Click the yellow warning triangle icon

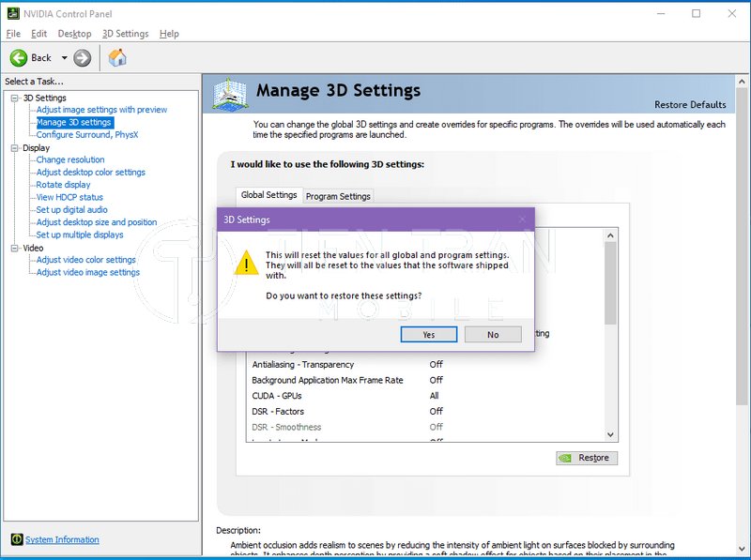coord(246,263)
